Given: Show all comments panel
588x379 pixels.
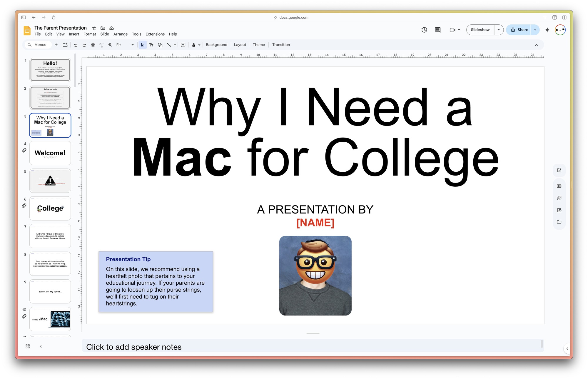Looking at the screenshot, I should pyautogui.click(x=438, y=30).
